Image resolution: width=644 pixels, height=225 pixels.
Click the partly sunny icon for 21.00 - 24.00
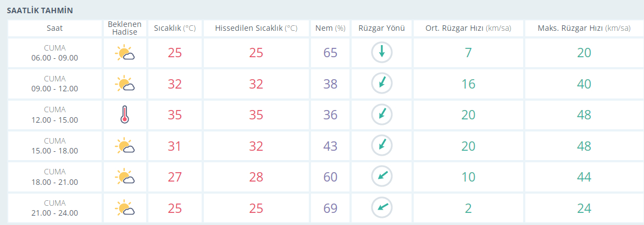coord(125,208)
